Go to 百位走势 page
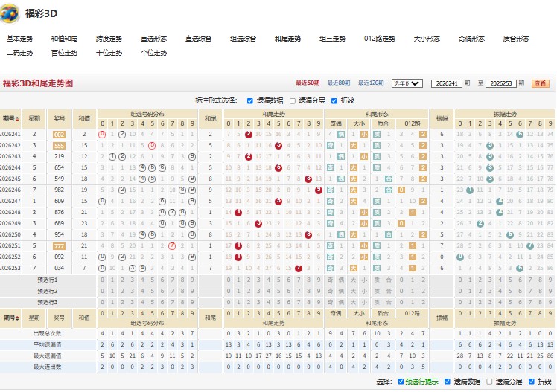Image resolution: width=557 pixels, height=392 pixels. pos(64,53)
